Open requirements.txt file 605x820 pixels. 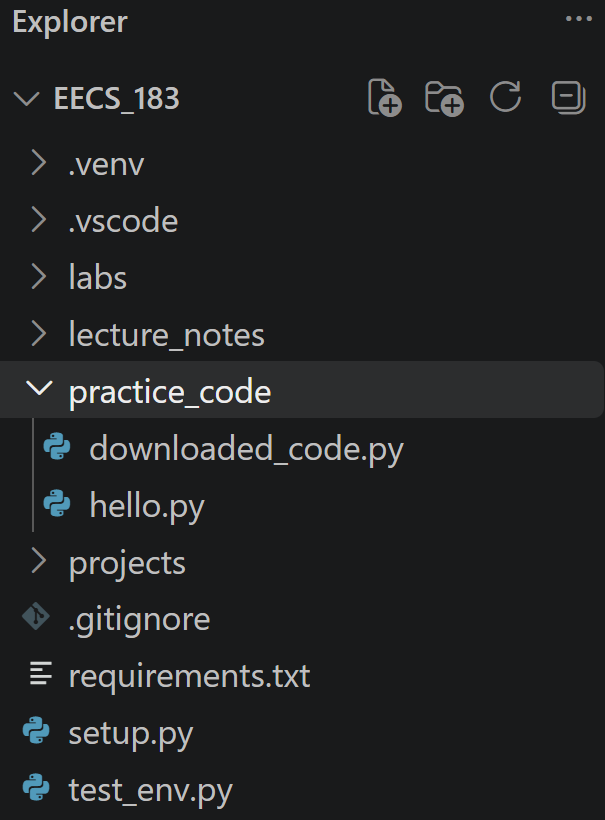(x=189, y=676)
